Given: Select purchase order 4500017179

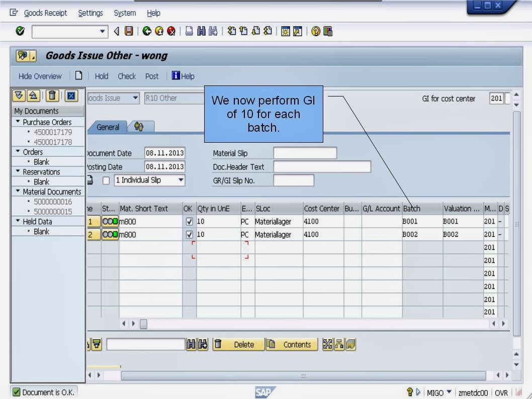Looking at the screenshot, I should [x=53, y=132].
